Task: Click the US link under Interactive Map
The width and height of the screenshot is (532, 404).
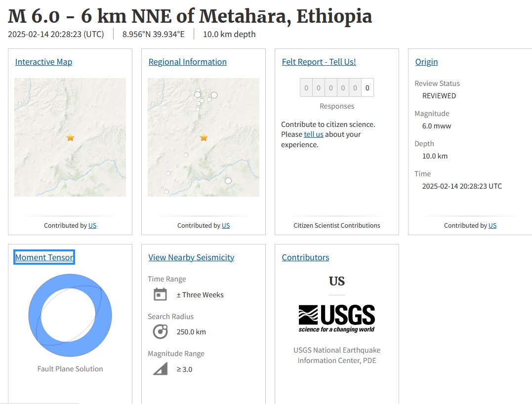Action: tap(92, 225)
